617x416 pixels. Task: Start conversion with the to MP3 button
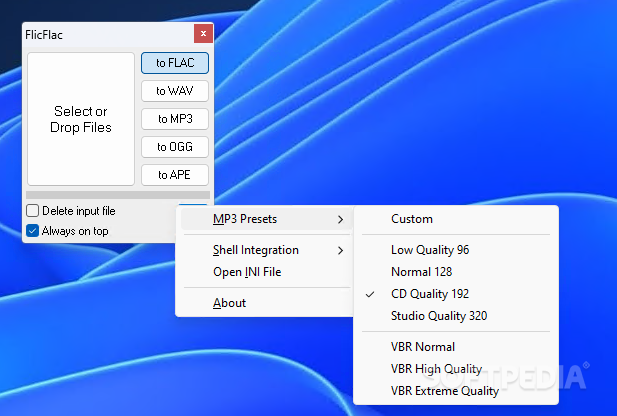tap(175, 119)
